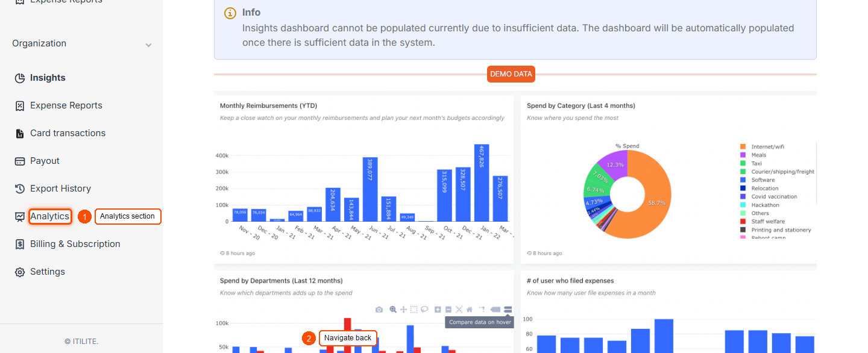Click the 400k y-axis label
This screenshot has height=353, width=868.
222,156
